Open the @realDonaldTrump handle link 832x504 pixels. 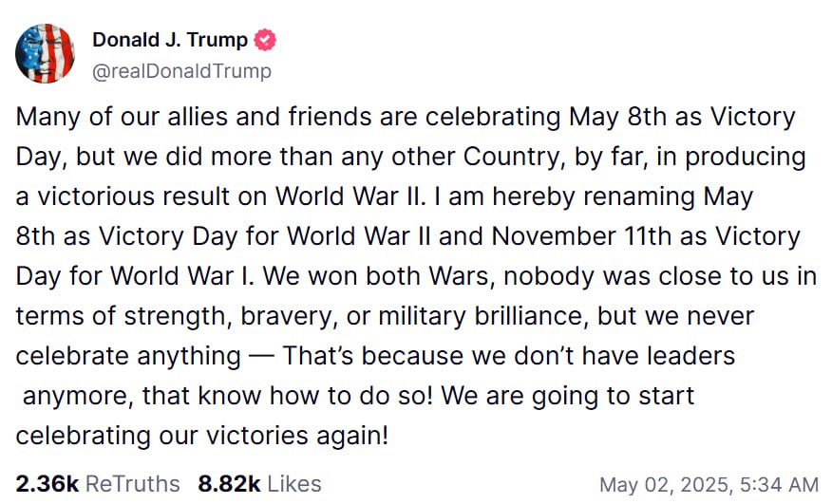coord(182,70)
